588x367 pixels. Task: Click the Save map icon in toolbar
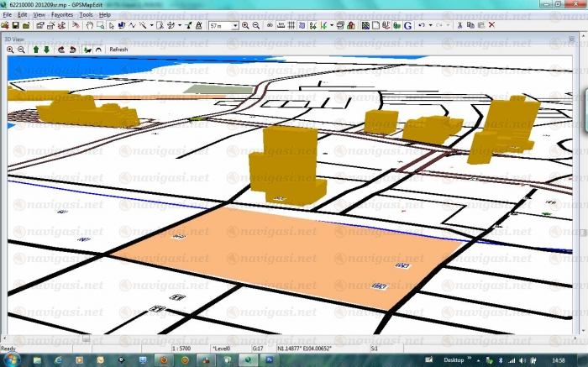pos(15,25)
